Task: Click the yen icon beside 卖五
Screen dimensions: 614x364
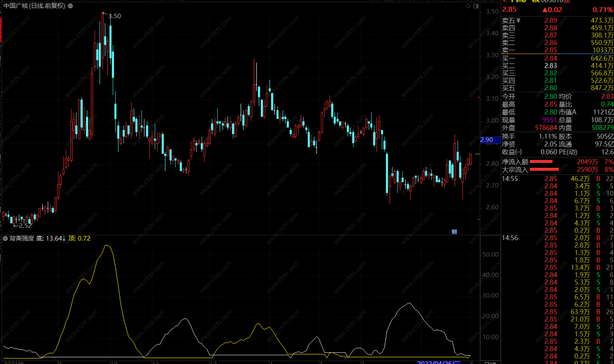Action: 518,21
